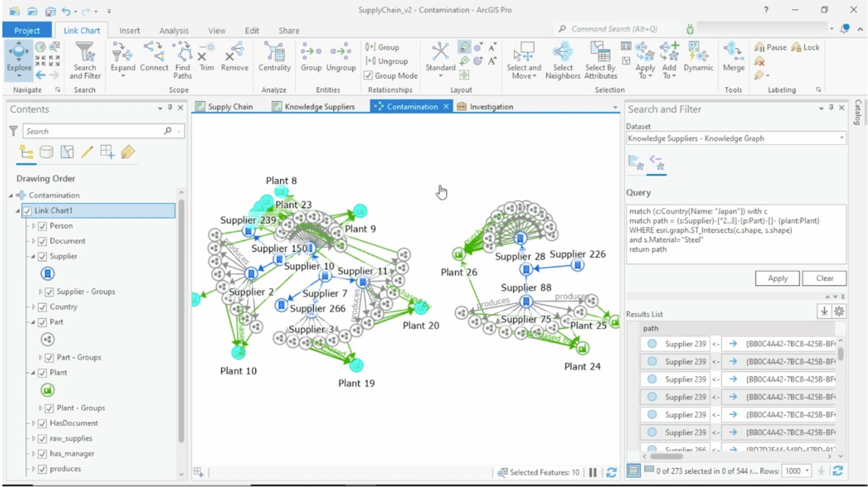Toggle Person layer checkbox
The image size is (868, 487).
click(42, 226)
